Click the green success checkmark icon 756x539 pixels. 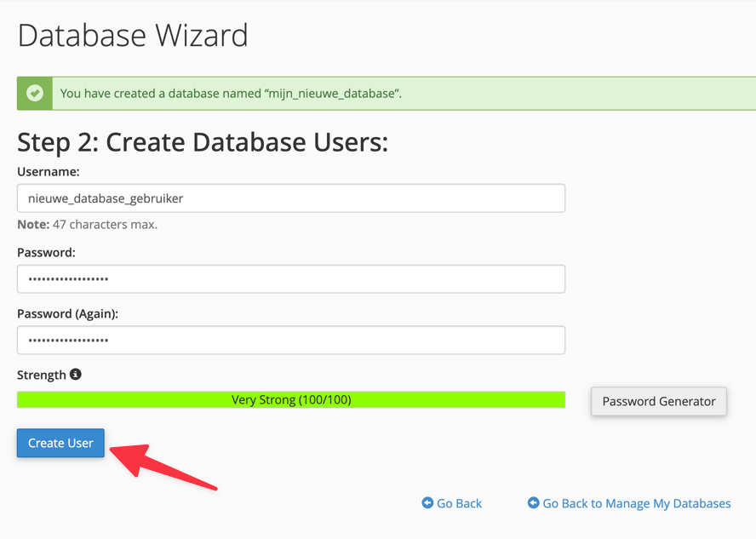(35, 93)
